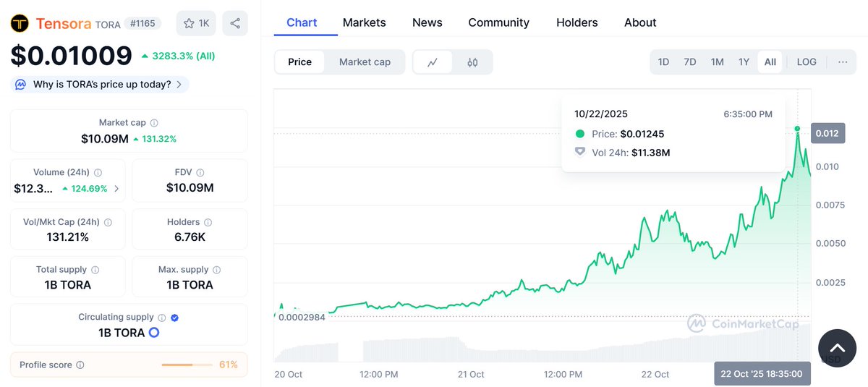
Task: Open the About tab
Action: 640,22
